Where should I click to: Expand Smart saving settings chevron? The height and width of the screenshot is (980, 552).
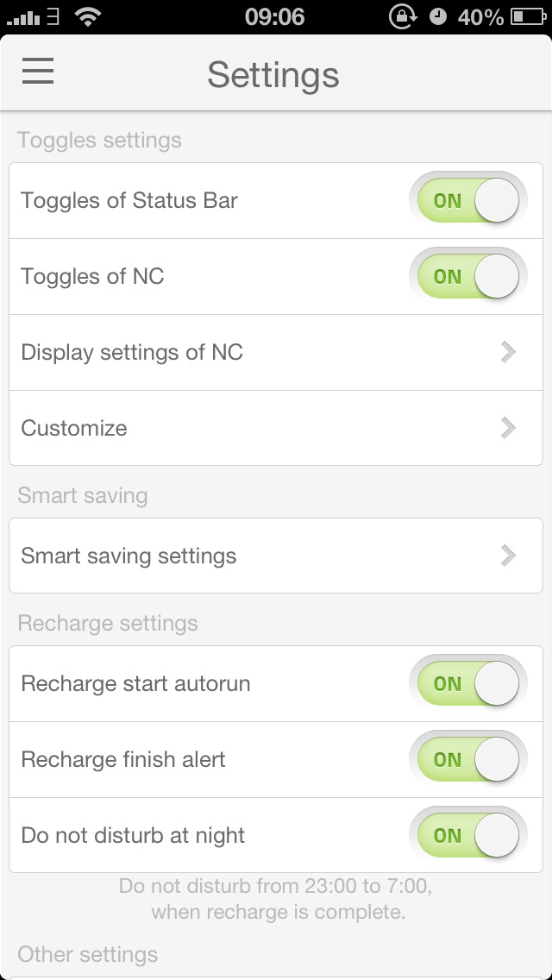(509, 556)
